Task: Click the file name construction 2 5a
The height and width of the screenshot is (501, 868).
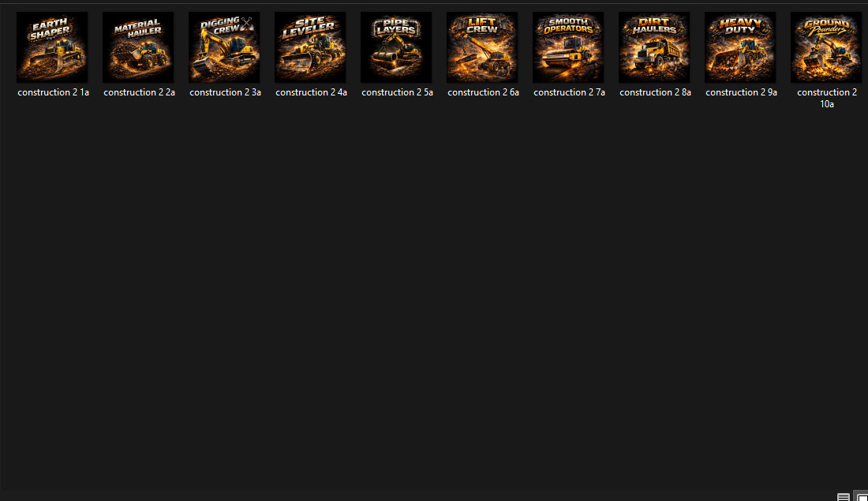Action: (397, 92)
